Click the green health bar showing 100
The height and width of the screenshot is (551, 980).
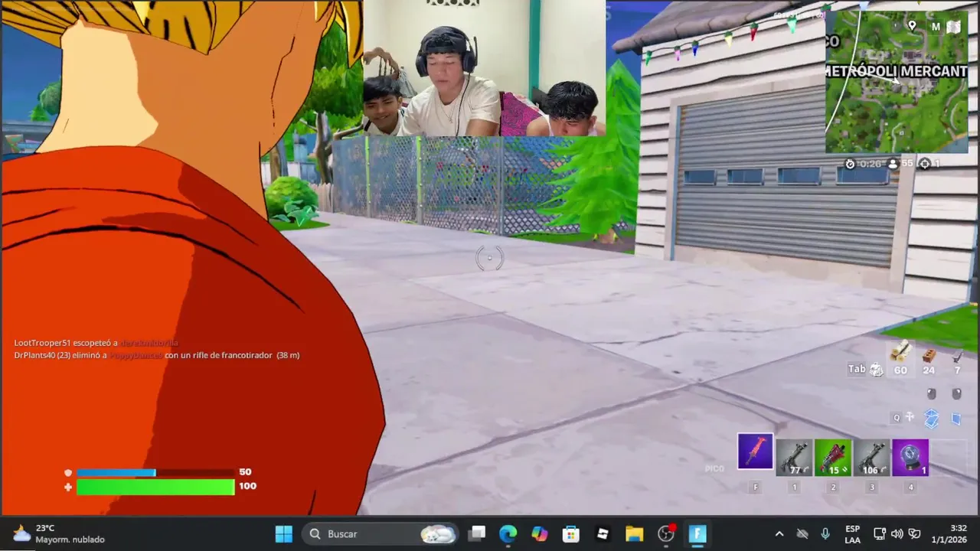(155, 487)
